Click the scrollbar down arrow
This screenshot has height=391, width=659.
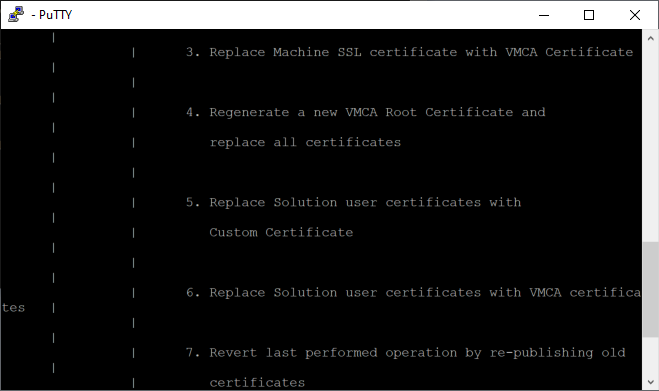[x=651, y=382]
